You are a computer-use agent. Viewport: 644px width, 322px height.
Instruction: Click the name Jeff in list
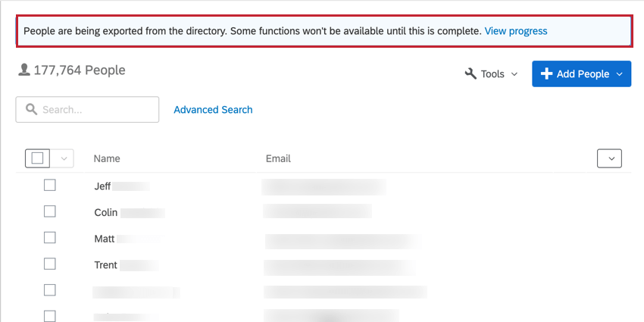pos(103,186)
